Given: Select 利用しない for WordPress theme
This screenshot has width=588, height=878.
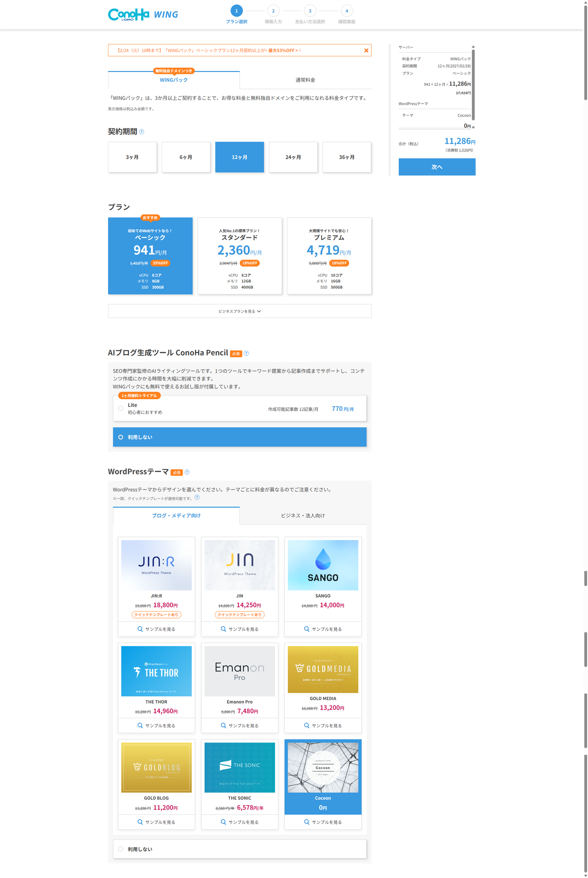Looking at the screenshot, I should 240,849.
